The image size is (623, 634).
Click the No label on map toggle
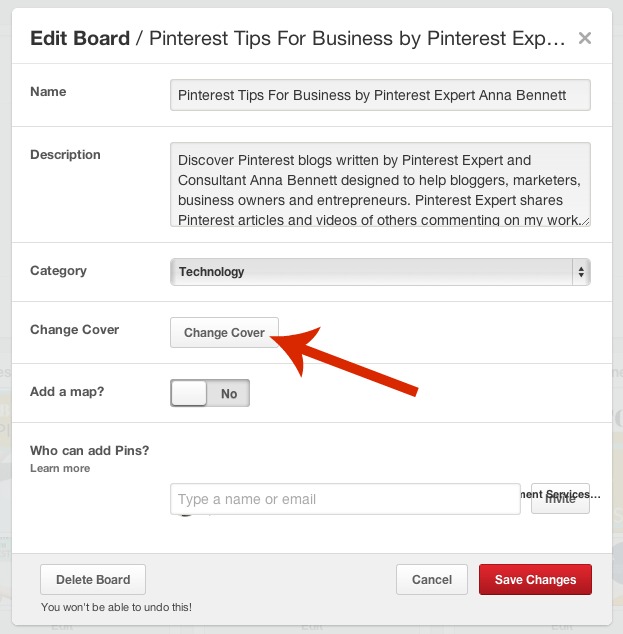(229, 393)
